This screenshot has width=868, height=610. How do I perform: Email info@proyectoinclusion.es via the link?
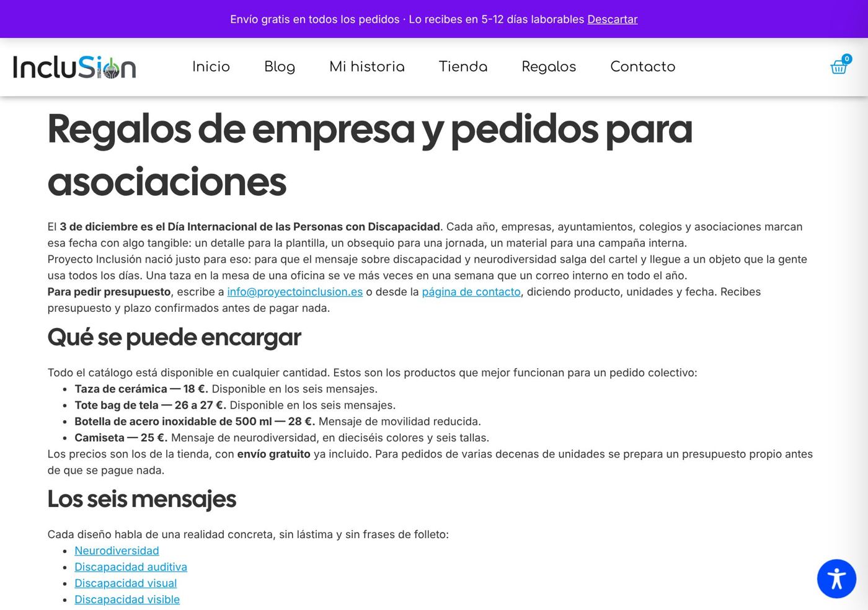coord(295,292)
